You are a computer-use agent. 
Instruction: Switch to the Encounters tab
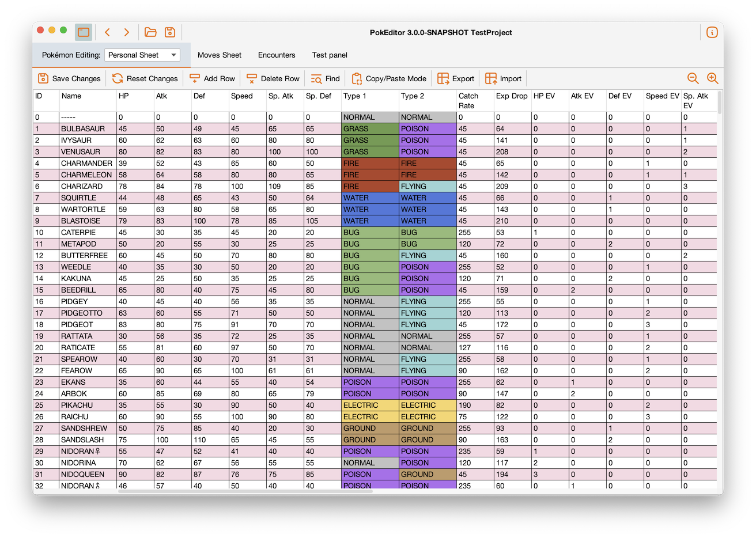[277, 55]
